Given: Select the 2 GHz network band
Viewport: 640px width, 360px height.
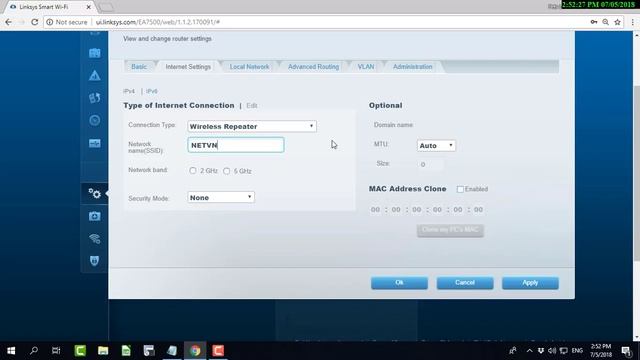Looking at the screenshot, I should point(193,171).
